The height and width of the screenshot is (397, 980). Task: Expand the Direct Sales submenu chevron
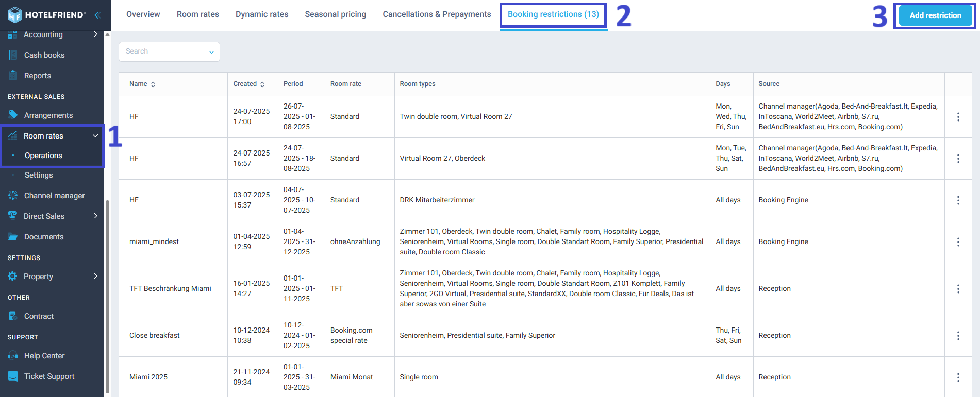tap(95, 216)
